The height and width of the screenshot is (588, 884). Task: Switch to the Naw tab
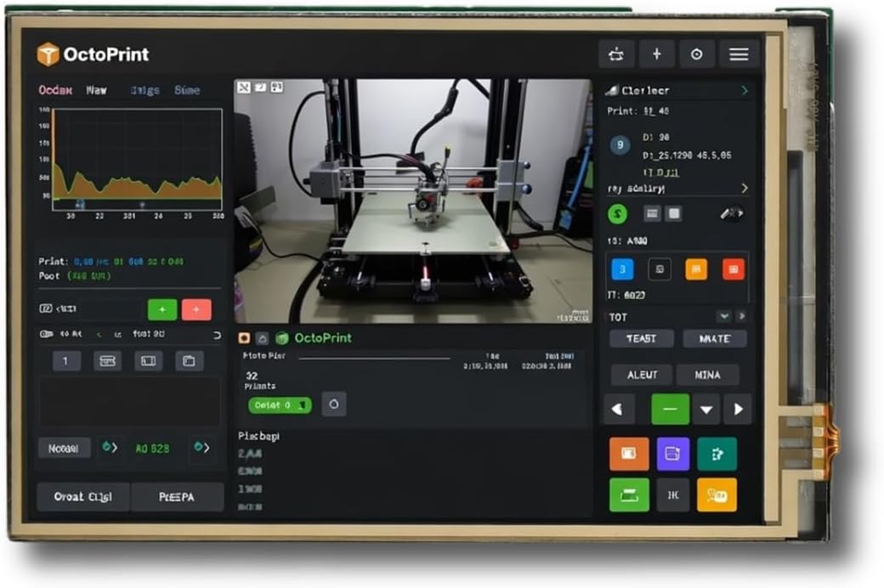(96, 90)
